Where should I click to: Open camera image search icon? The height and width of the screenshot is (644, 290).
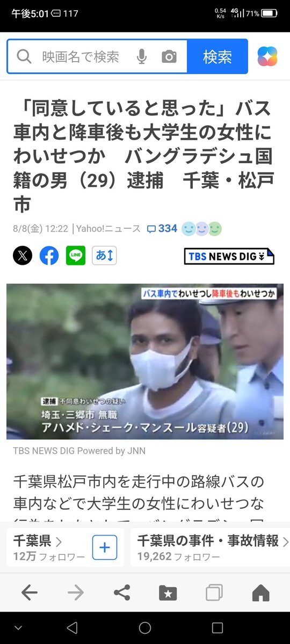[169, 57]
